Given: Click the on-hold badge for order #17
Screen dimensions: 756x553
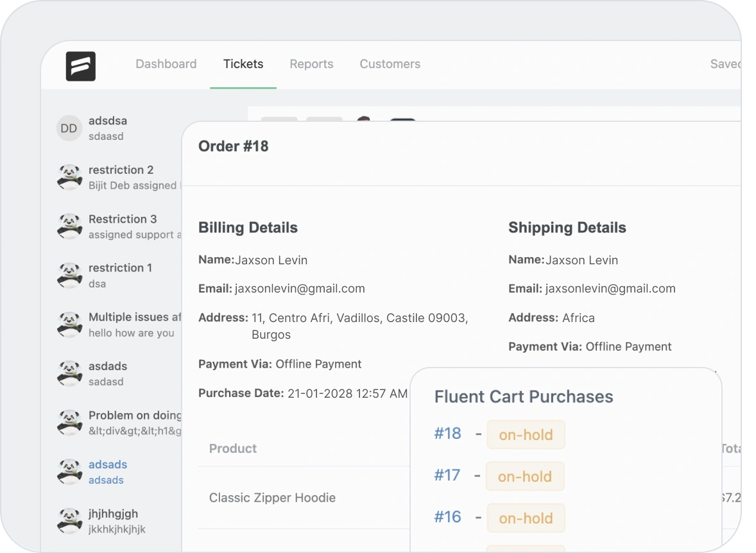Looking at the screenshot, I should 524,477.
